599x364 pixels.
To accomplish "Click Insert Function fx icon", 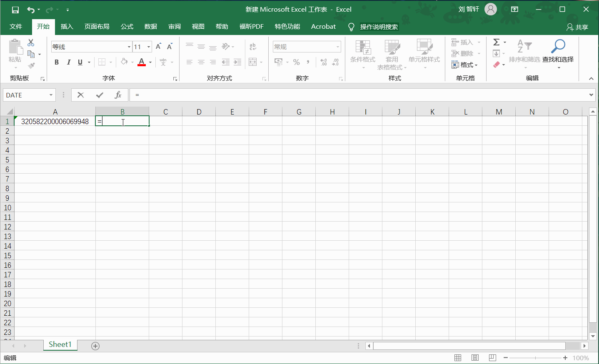I will (118, 95).
